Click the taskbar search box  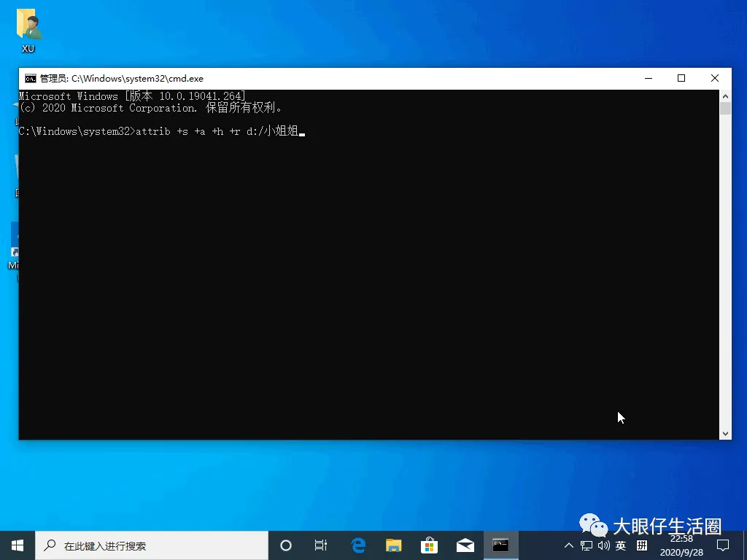[146, 545]
